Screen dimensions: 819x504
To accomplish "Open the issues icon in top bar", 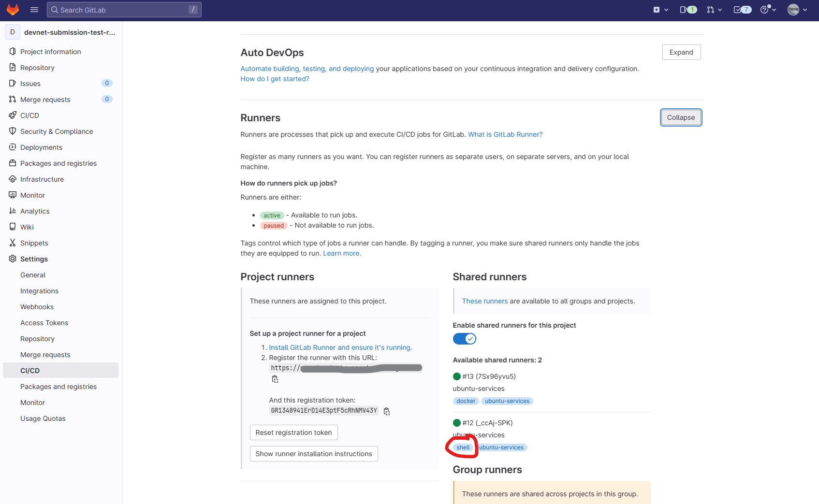I will click(688, 10).
